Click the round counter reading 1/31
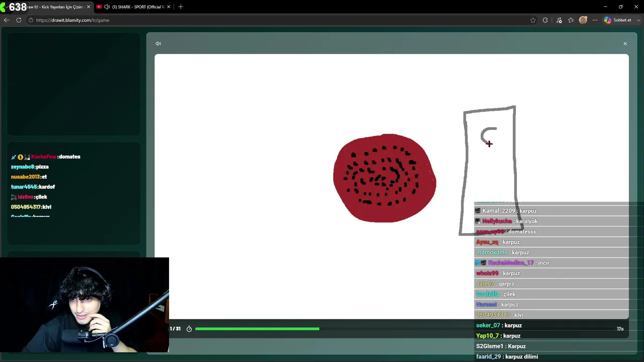 click(175, 329)
